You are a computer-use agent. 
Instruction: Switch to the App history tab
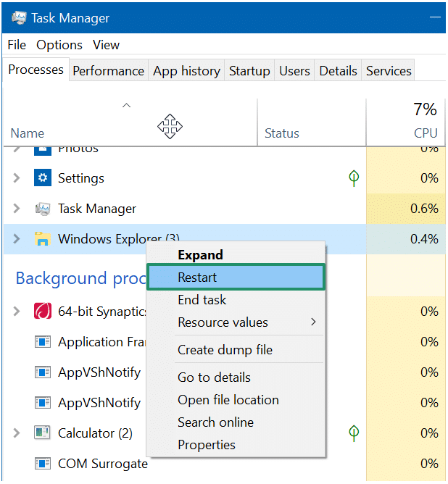[186, 71]
